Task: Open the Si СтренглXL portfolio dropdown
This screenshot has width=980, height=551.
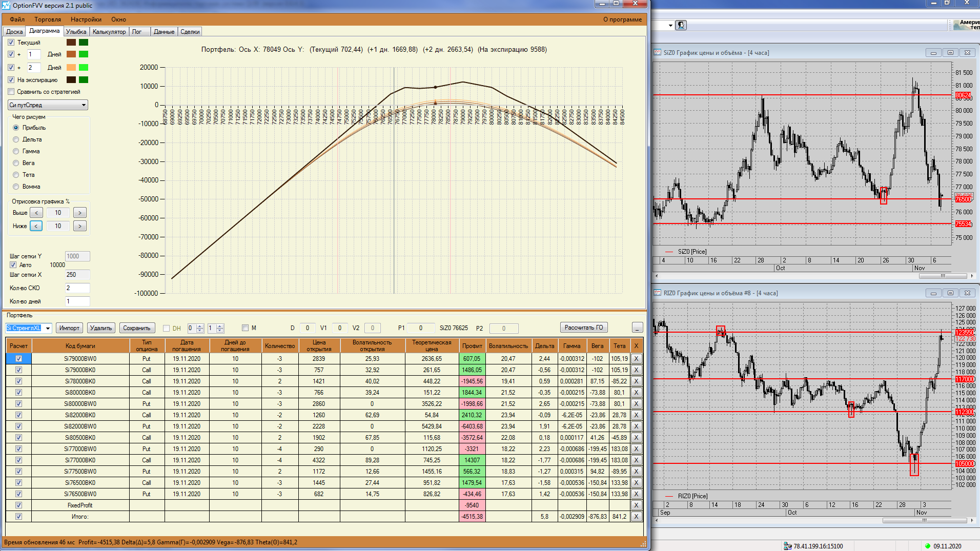Action: 48,328
